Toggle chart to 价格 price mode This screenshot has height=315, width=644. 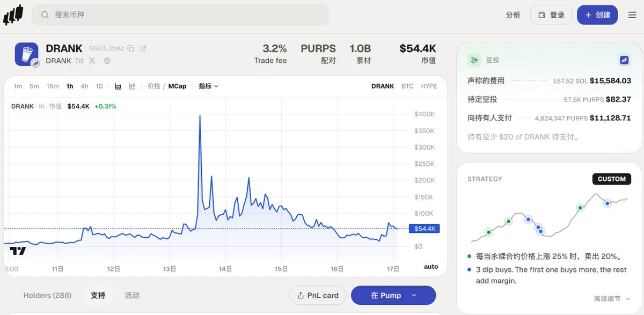pyautogui.click(x=153, y=86)
